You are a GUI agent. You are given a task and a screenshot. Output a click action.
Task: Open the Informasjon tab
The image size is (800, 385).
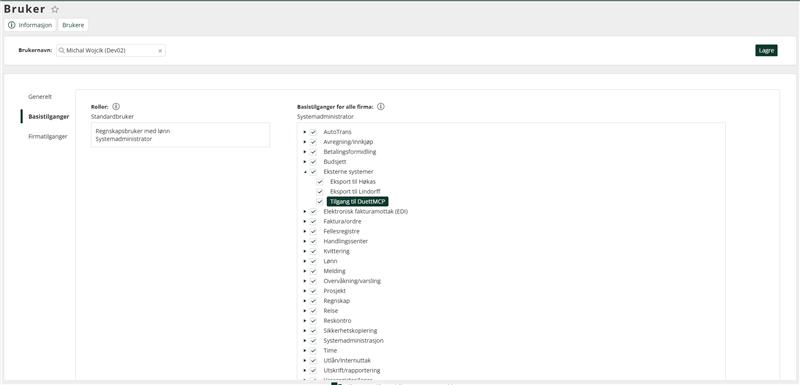(30, 25)
